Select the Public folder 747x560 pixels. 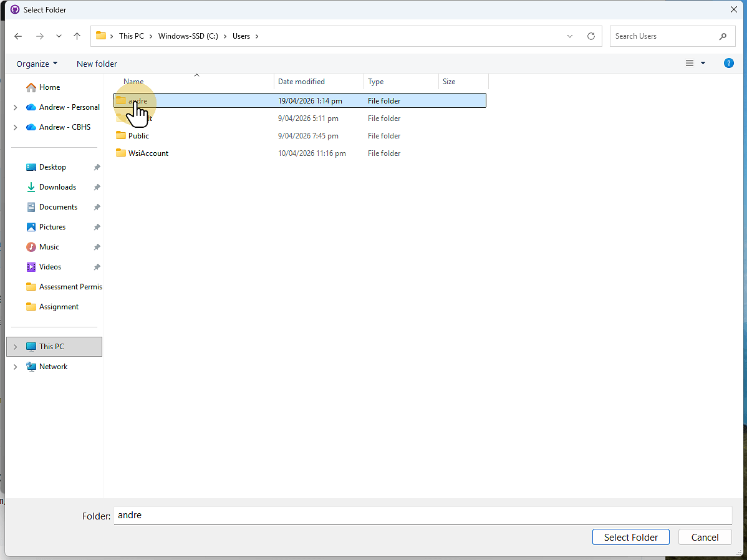click(x=138, y=136)
